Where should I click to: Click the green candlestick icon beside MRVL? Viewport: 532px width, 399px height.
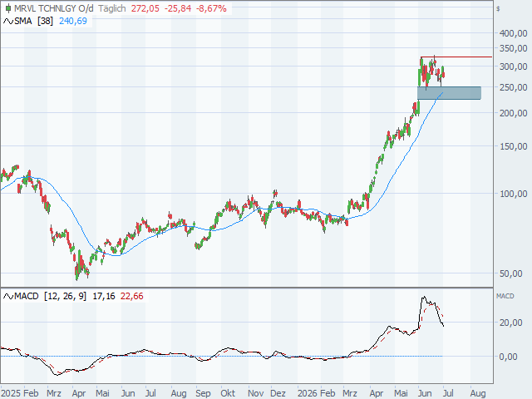8,8
